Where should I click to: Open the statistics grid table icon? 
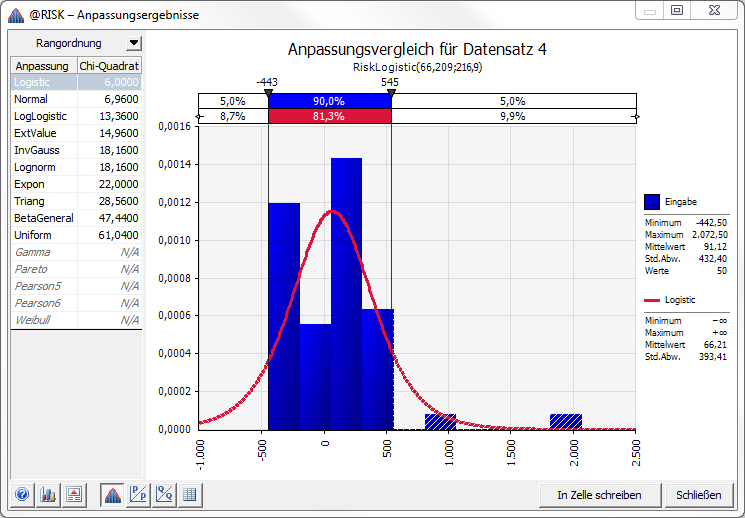coord(190,495)
